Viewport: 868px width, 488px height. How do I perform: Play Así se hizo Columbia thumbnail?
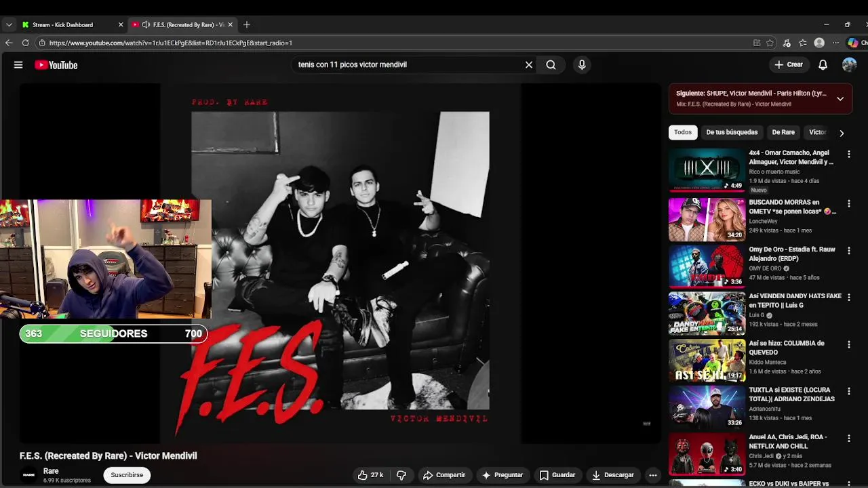pyautogui.click(x=707, y=361)
